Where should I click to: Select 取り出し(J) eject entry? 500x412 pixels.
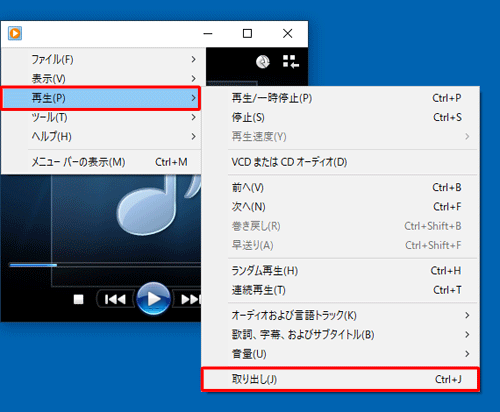click(340, 379)
